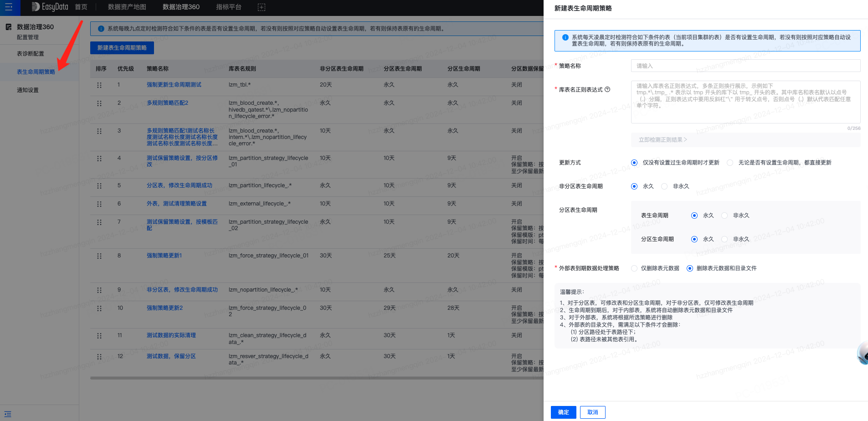The image size is (868, 421).
Task: Click the plus-square add tab icon
Action: pyautogui.click(x=262, y=7)
